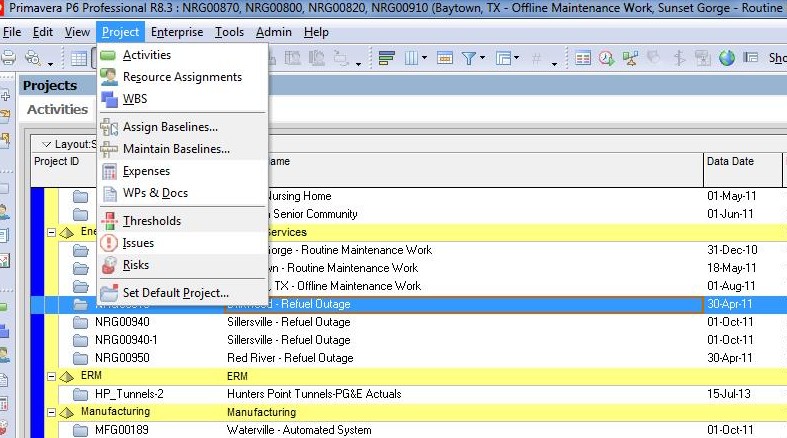Click the Schedule clock icon
This screenshot has width=787, height=438.
[x=606, y=58]
